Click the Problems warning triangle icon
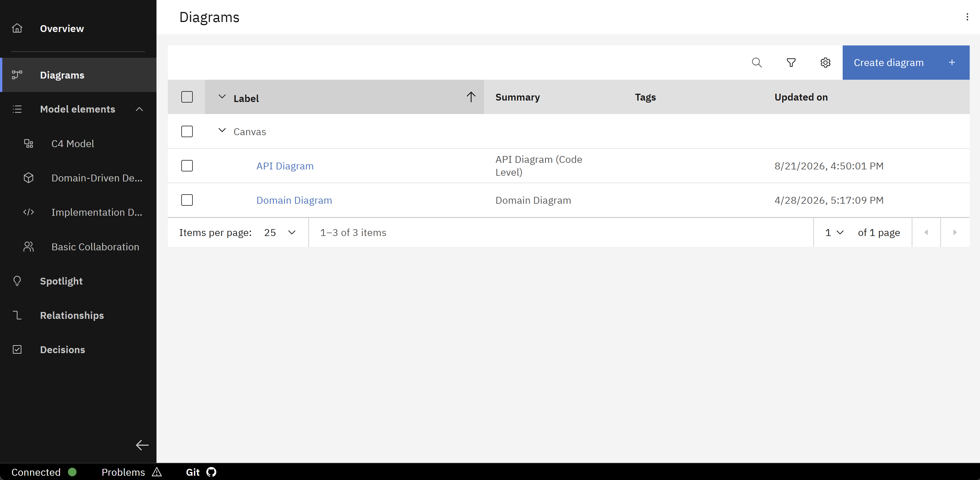Screen dimensions: 980x480 [x=157, y=472]
